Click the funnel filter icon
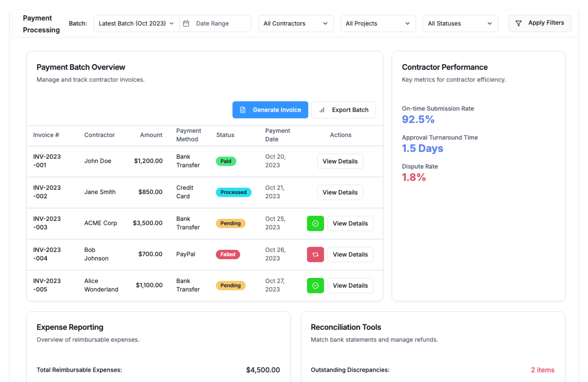The image size is (588, 382). [518, 23]
